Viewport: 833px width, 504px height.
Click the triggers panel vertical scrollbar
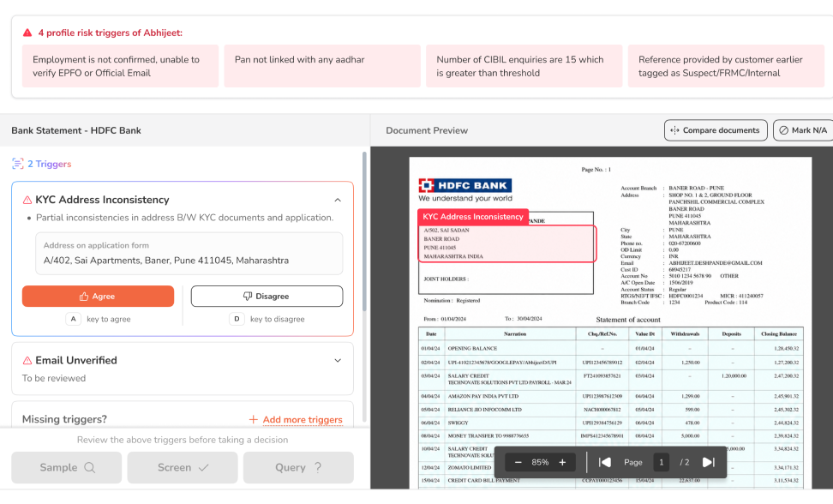(x=364, y=231)
